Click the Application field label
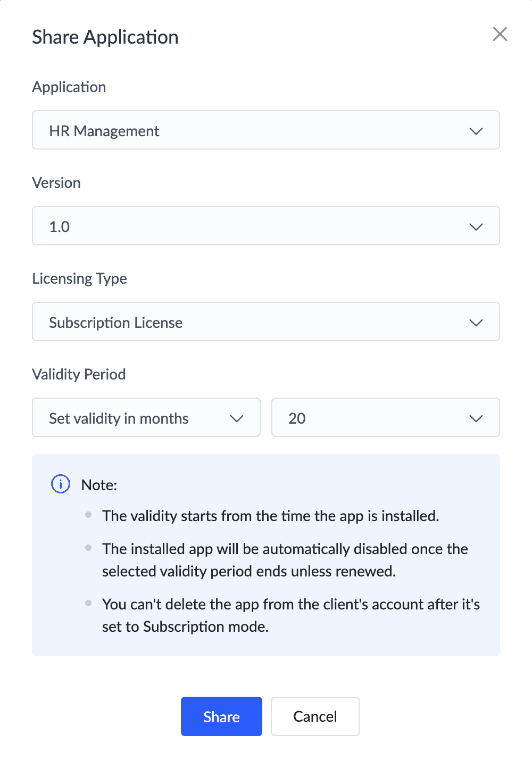This screenshot has height=759, width=532. click(69, 87)
